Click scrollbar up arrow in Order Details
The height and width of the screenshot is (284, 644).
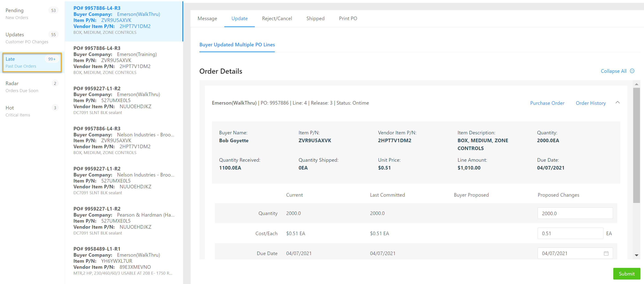pos(637,84)
